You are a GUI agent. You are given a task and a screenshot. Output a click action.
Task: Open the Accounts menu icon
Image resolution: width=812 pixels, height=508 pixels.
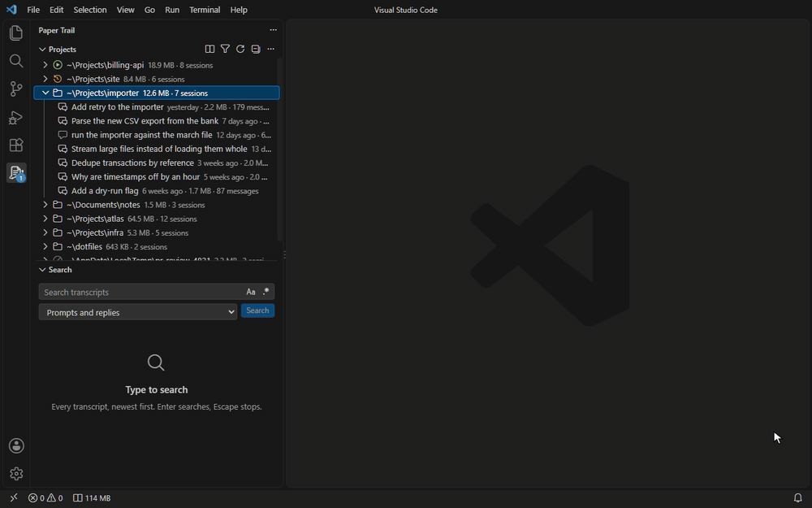[16, 445]
